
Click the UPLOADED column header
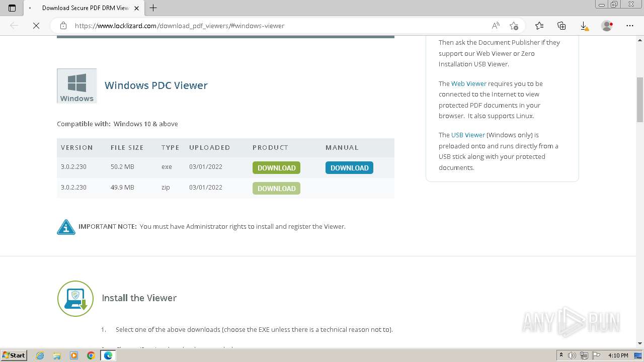pos(210,147)
